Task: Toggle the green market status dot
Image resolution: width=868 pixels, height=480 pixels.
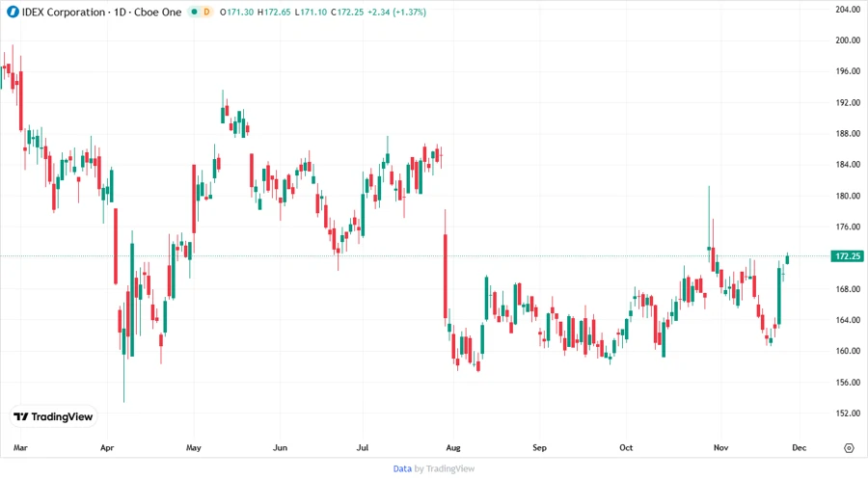Action: pyautogui.click(x=194, y=13)
